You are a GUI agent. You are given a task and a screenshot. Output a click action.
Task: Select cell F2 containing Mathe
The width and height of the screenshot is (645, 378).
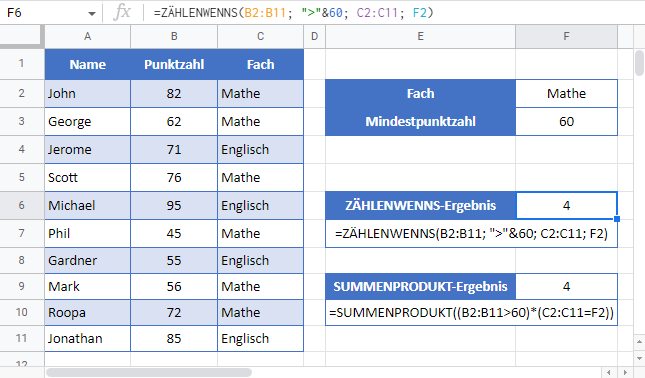pos(566,93)
